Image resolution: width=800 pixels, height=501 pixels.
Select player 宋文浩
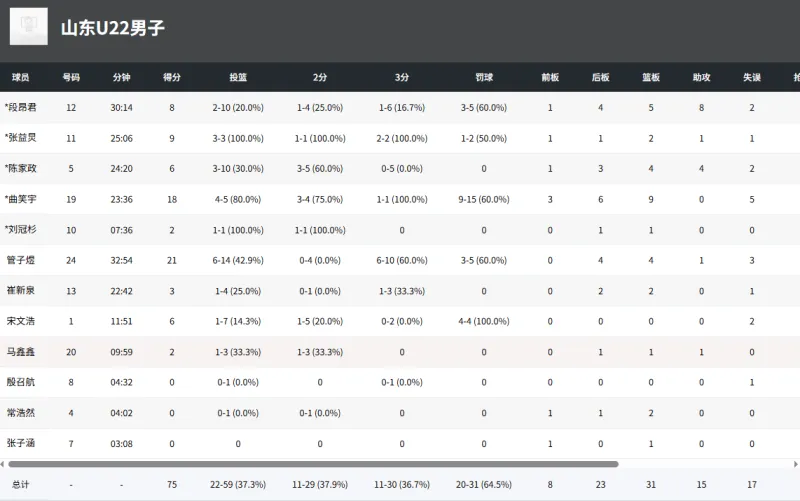click(21, 322)
